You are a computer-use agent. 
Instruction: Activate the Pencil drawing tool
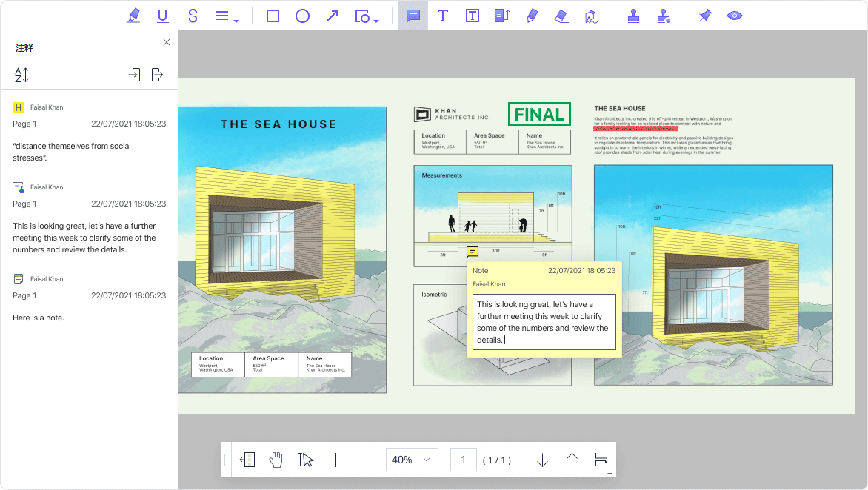[x=532, y=16]
